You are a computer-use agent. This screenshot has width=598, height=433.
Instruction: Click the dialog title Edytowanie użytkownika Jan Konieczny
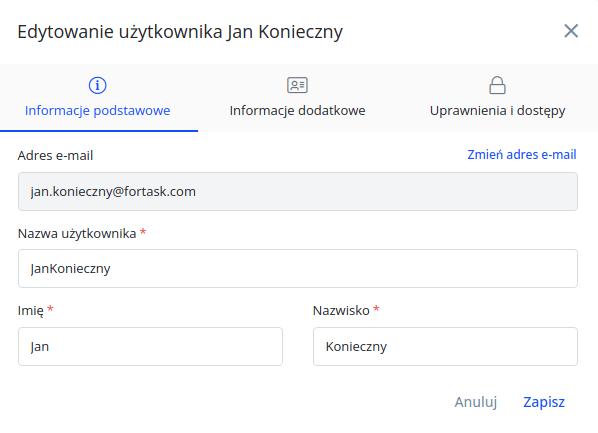[x=180, y=32]
